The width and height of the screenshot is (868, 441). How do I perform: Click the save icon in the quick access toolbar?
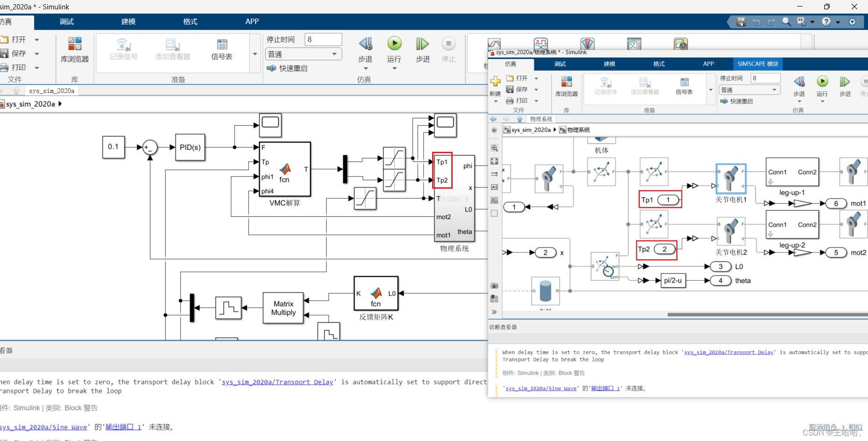(x=741, y=21)
